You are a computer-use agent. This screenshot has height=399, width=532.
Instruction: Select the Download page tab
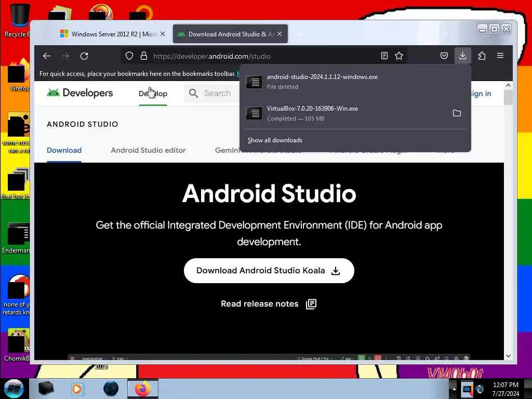click(64, 150)
